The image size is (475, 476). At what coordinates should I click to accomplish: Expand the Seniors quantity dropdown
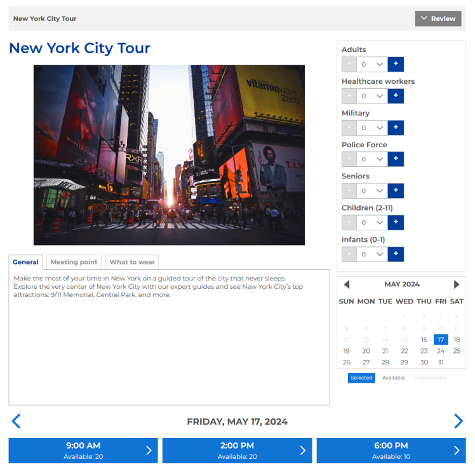[371, 191]
